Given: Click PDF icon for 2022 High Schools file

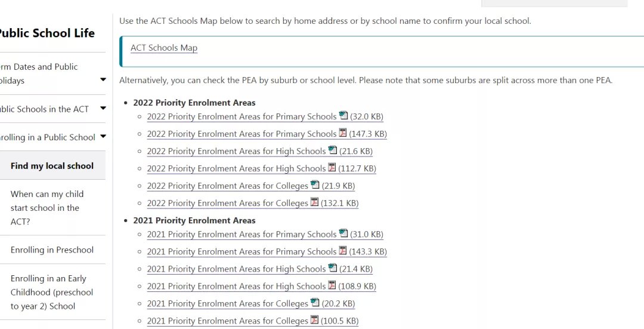Looking at the screenshot, I should coord(332,167).
